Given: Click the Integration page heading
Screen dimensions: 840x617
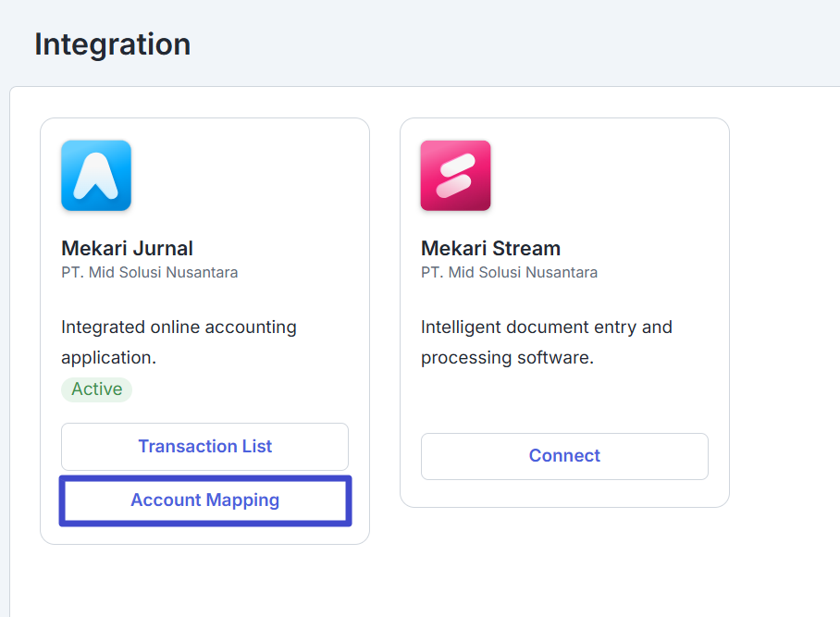Looking at the screenshot, I should (x=113, y=43).
